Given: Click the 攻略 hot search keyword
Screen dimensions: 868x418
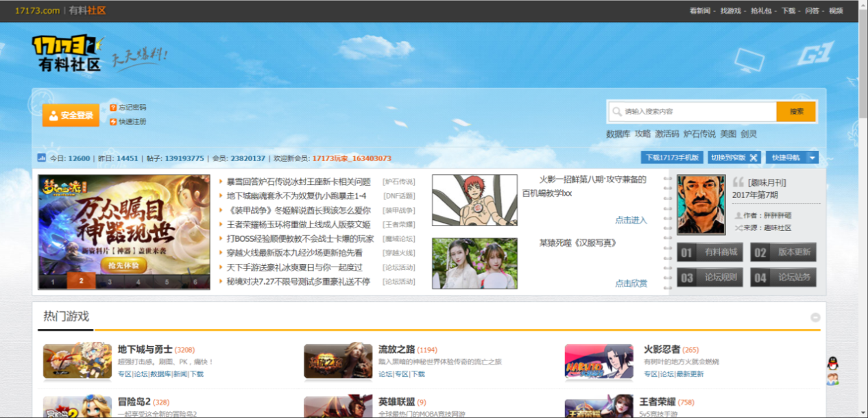Looking at the screenshot, I should (642, 134).
